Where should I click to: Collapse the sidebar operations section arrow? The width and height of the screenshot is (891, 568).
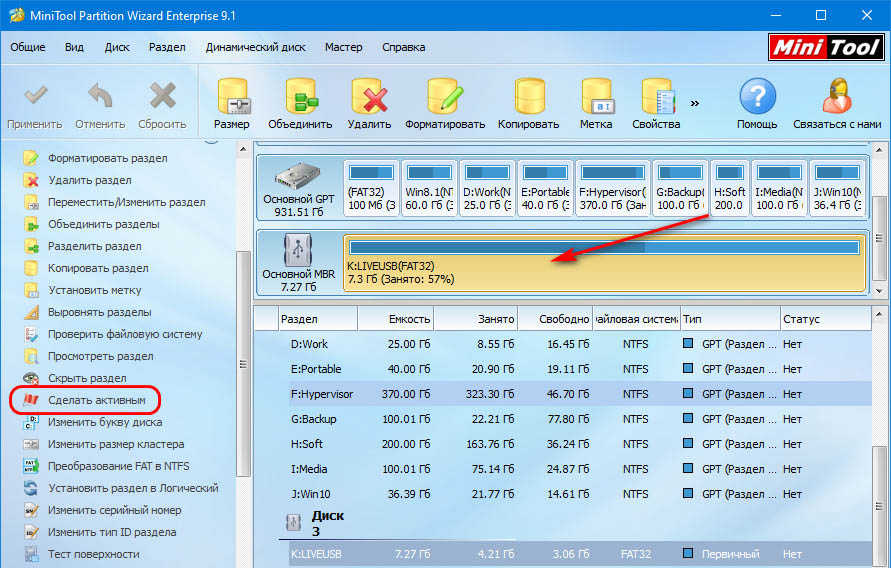tap(211, 138)
